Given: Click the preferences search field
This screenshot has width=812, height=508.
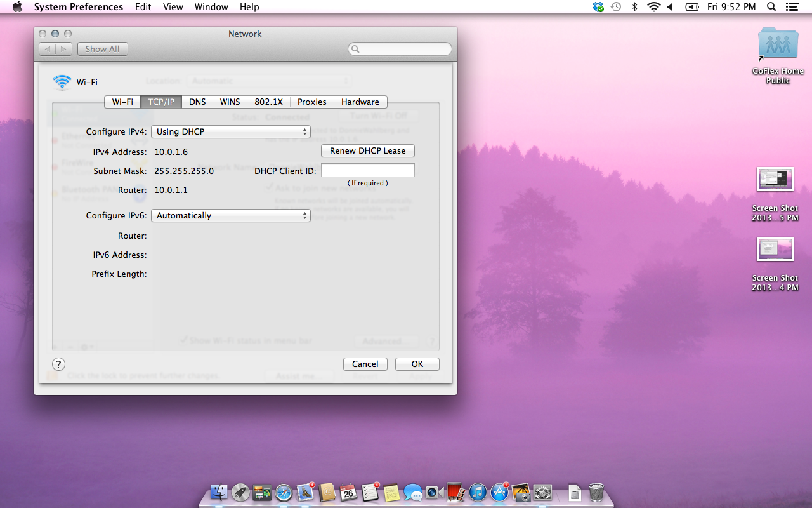Looking at the screenshot, I should pyautogui.click(x=400, y=49).
